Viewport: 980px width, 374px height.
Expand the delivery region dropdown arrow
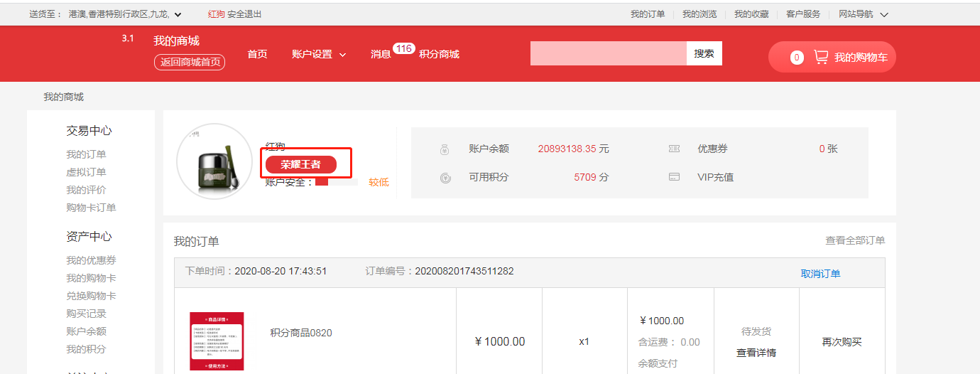click(178, 14)
